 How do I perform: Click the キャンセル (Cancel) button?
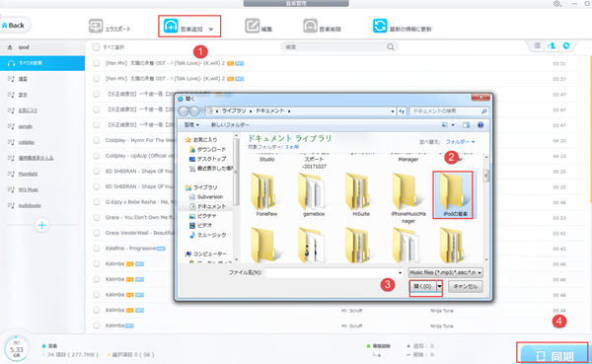465,286
